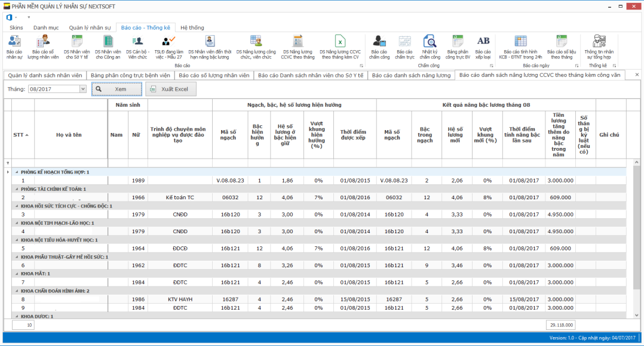
Task: Collapse the PHÒNG TÀI CHÍNH KẾ TOÁN group
Action: (x=17, y=189)
